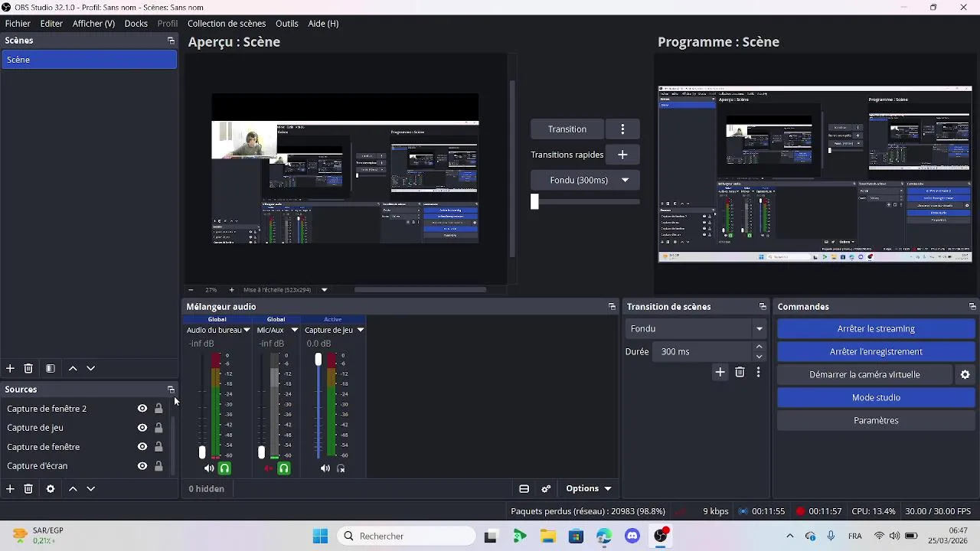Open the Fichier menu
Screen dimensions: 980x551
(x=18, y=24)
